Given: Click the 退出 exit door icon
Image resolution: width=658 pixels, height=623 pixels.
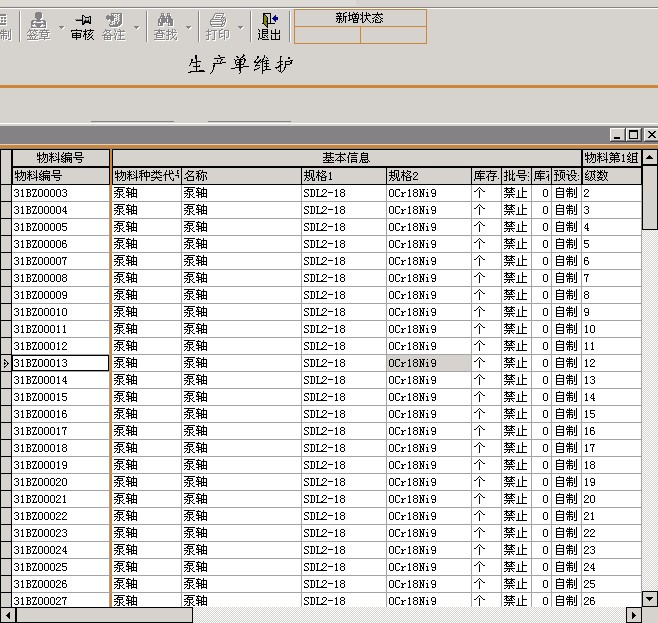Looking at the screenshot, I should point(269,27).
